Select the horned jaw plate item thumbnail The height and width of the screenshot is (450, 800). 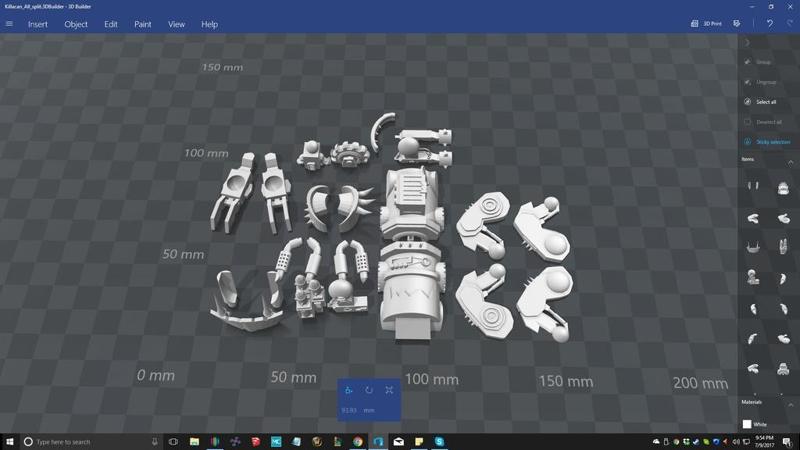coord(753,248)
